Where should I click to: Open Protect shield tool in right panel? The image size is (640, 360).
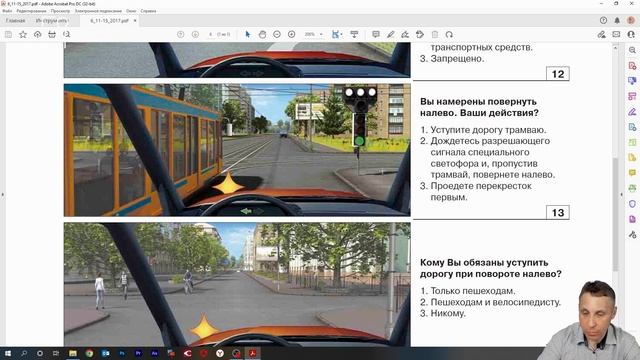point(632,204)
